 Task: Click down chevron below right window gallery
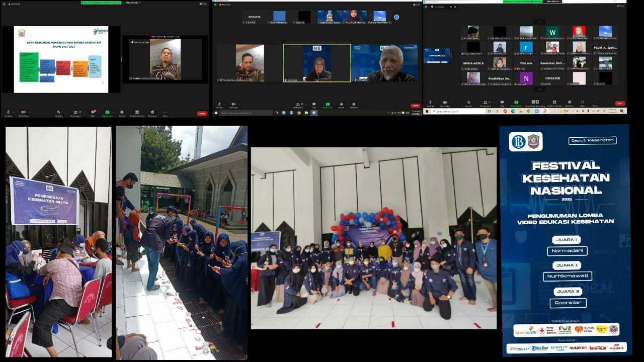point(539,89)
